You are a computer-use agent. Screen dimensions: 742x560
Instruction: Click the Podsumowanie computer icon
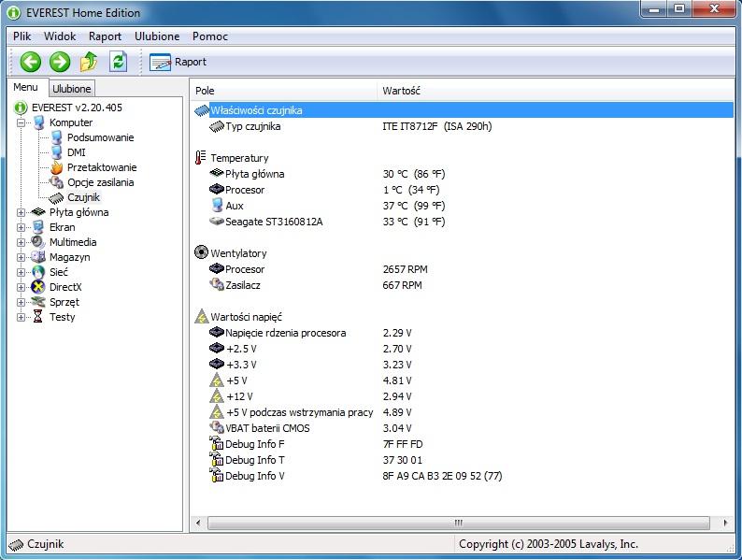click(x=57, y=137)
